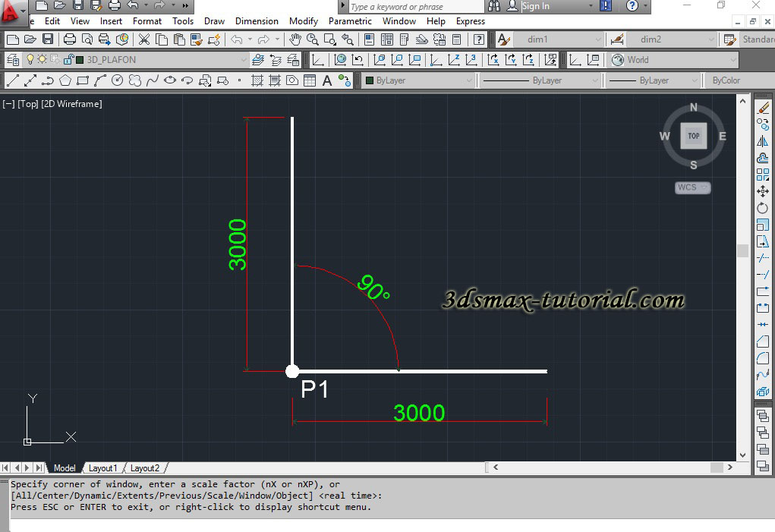This screenshot has width=775, height=532.
Task: Select the Ellipse draw tool
Action: [x=170, y=80]
